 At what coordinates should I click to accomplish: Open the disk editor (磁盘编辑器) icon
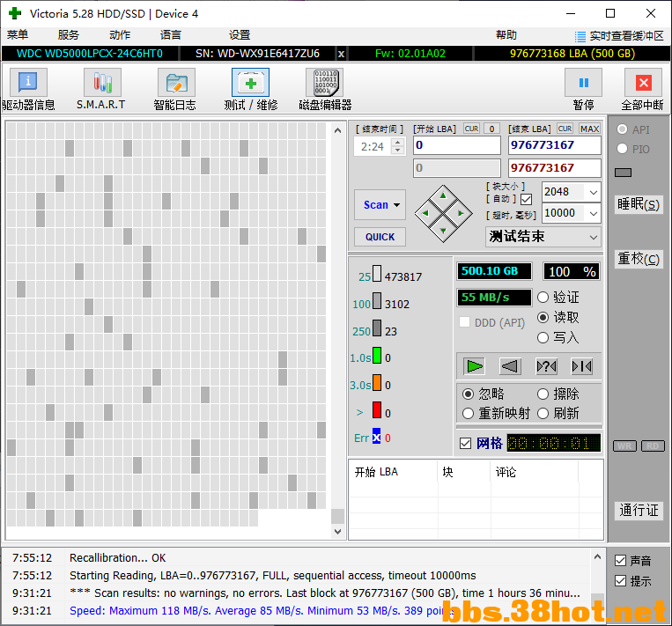[325, 83]
